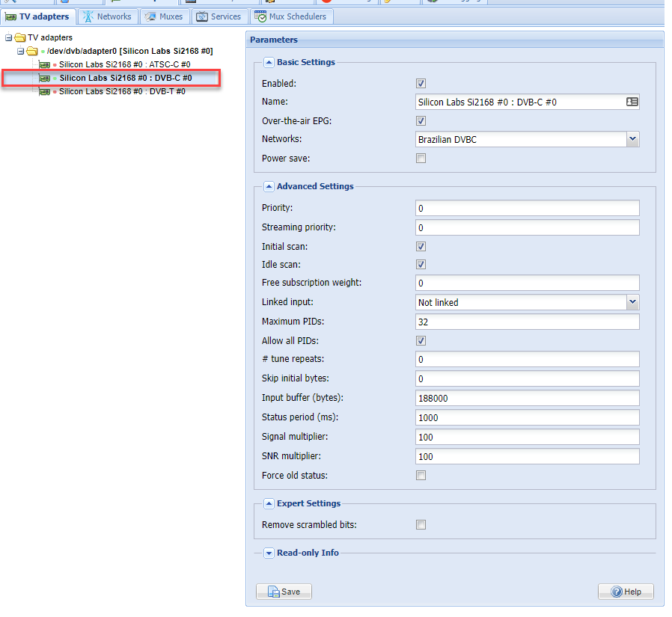Collapse the Advanced Settings section
Image resolution: width=672 pixels, height=617 pixels.
(269, 186)
